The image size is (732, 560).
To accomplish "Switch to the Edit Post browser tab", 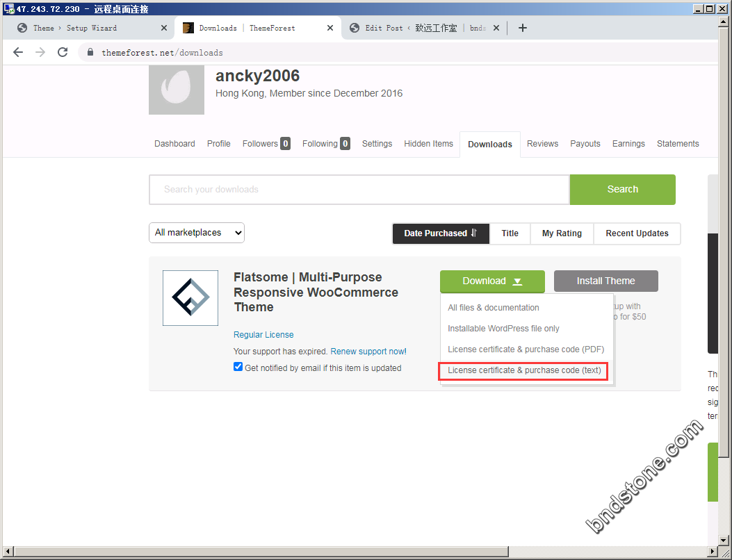I will click(x=420, y=28).
